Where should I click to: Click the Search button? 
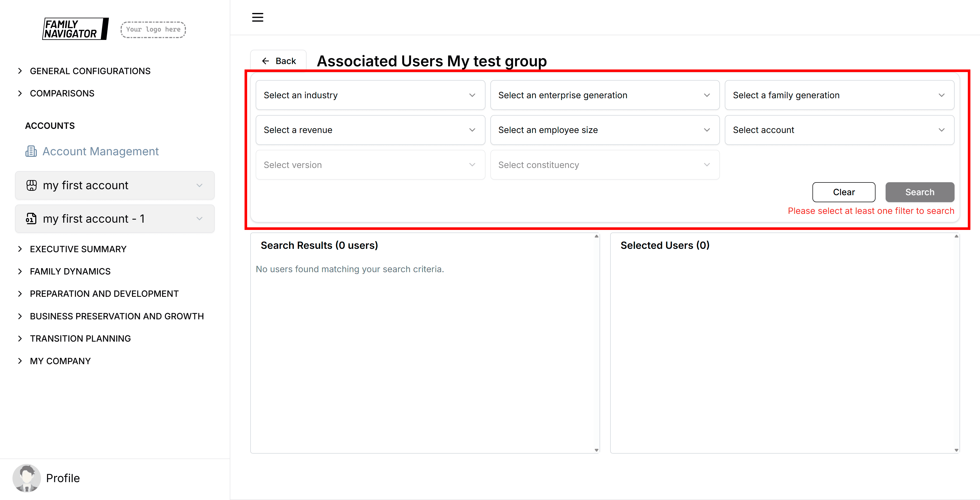click(920, 192)
